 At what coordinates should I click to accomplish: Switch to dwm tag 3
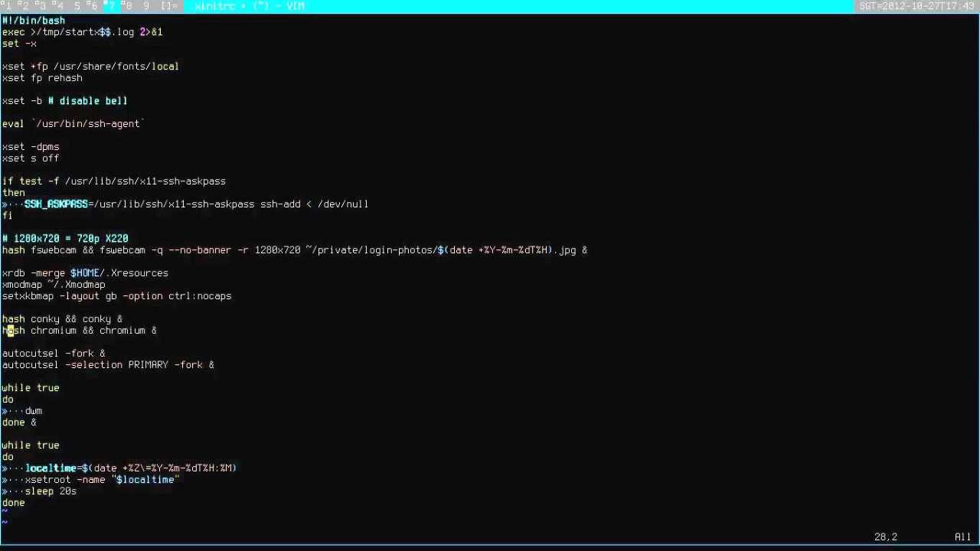pyautogui.click(x=42, y=6)
